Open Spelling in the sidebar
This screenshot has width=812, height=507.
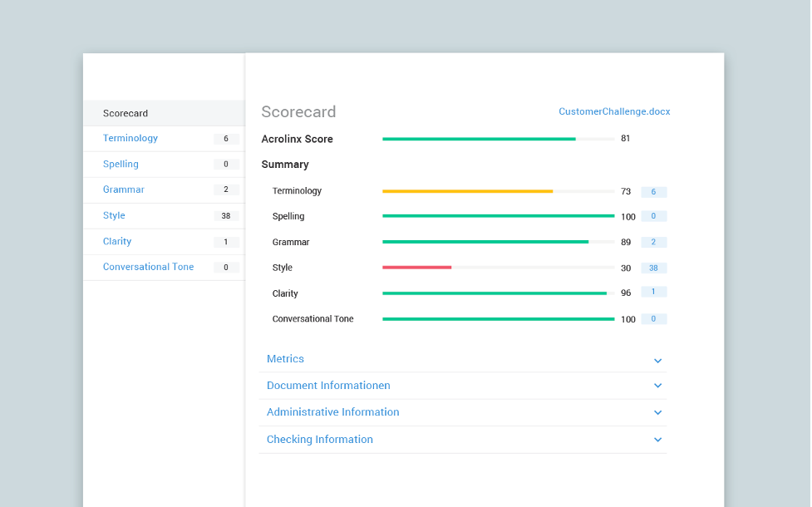[121, 165]
